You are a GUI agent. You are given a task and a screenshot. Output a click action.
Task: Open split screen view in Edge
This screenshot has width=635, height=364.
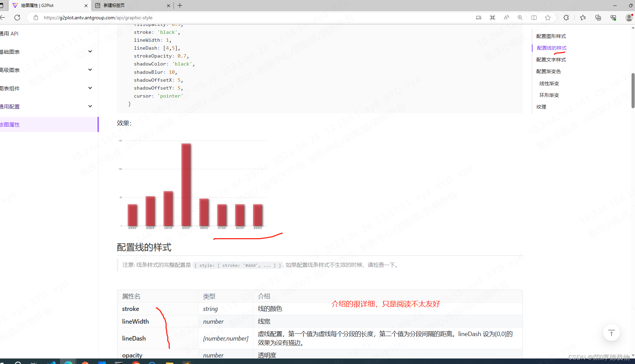pos(534,18)
